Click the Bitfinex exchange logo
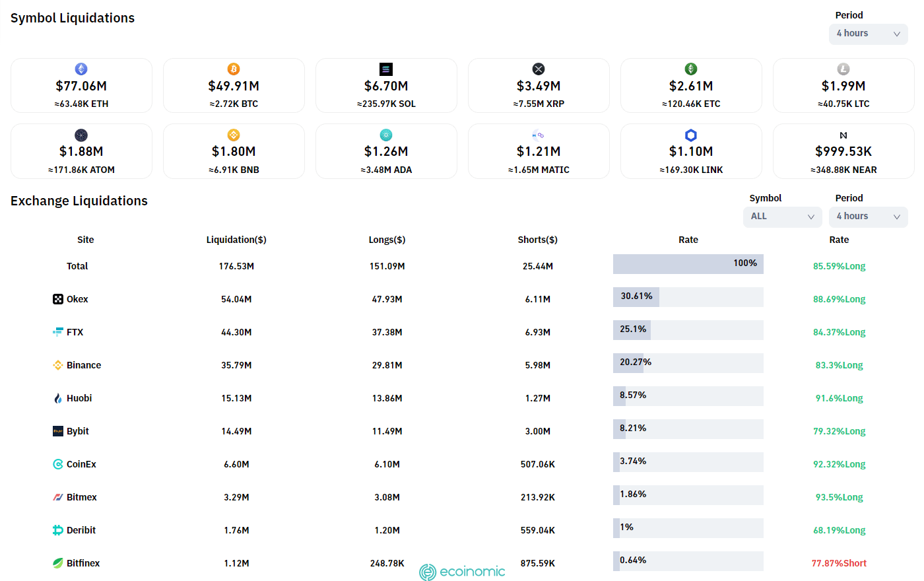The width and height of the screenshot is (924, 581). (x=58, y=563)
